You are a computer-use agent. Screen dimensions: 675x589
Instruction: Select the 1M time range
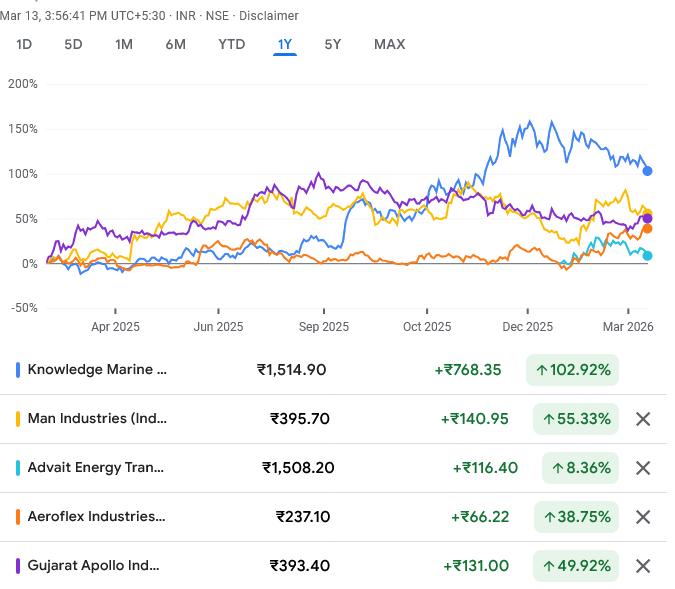pos(124,44)
